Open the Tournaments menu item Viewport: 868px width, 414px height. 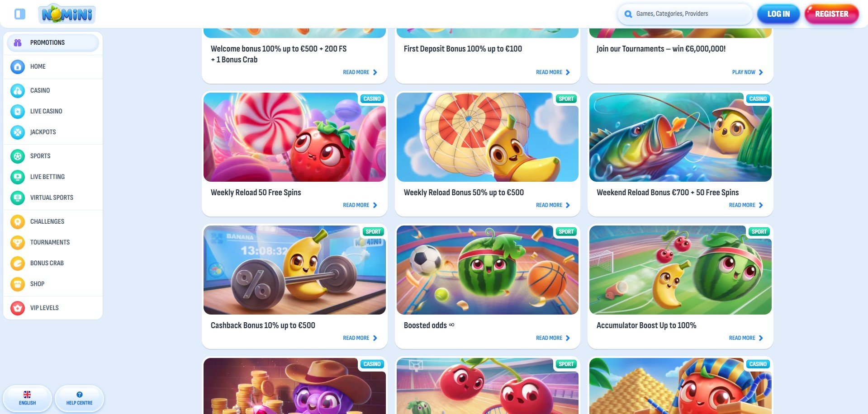coord(53,243)
